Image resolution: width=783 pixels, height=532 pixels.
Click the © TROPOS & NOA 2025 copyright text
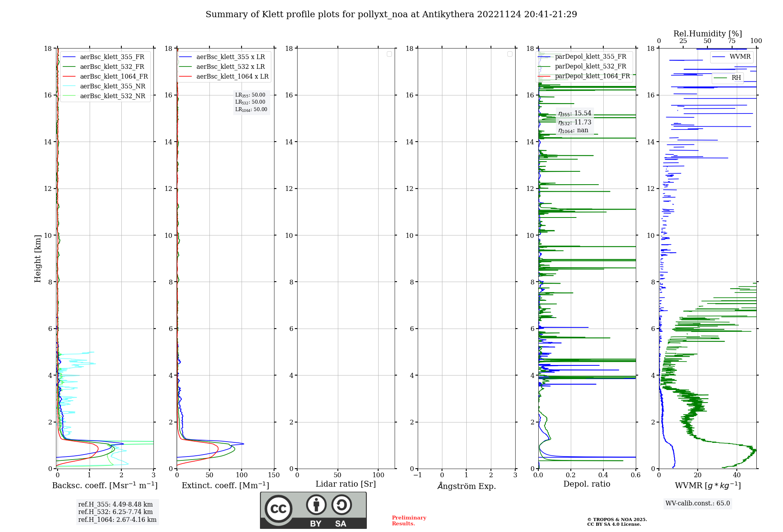tap(617, 520)
